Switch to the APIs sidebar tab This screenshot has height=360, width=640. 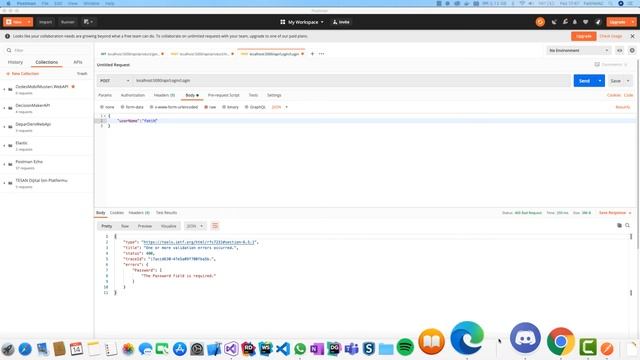point(78,62)
